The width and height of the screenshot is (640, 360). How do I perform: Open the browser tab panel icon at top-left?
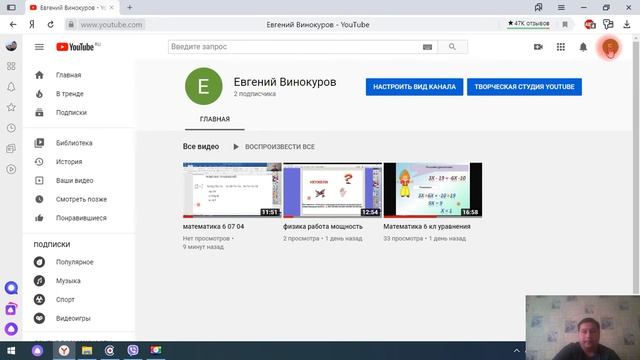11,7
